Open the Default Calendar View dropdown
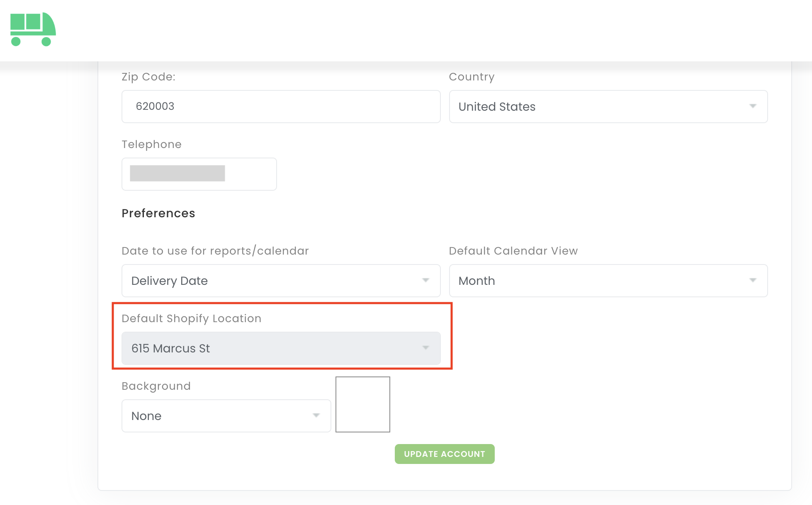This screenshot has height=505, width=812. tap(608, 281)
